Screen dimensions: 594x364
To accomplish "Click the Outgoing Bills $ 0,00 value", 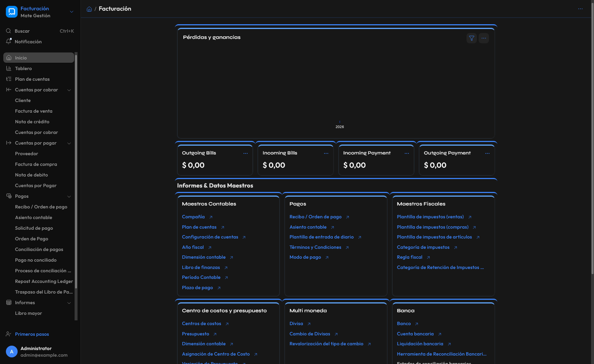I will (x=193, y=165).
